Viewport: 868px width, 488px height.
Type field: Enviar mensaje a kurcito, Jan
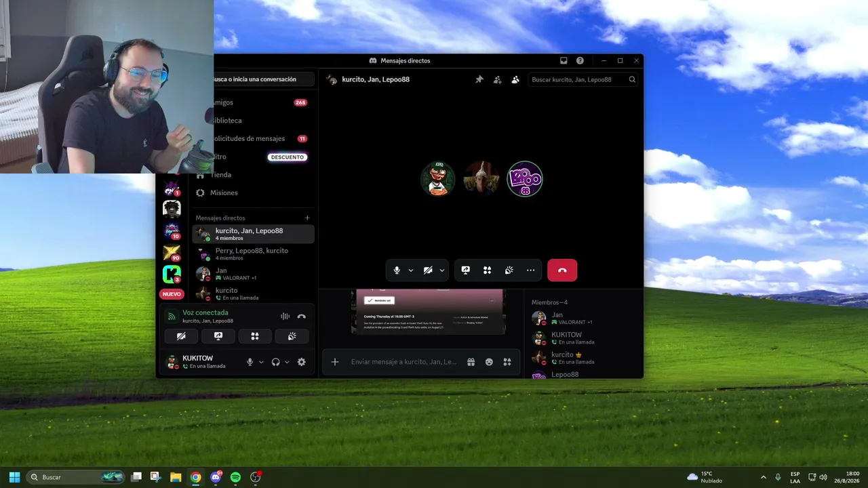tap(403, 362)
